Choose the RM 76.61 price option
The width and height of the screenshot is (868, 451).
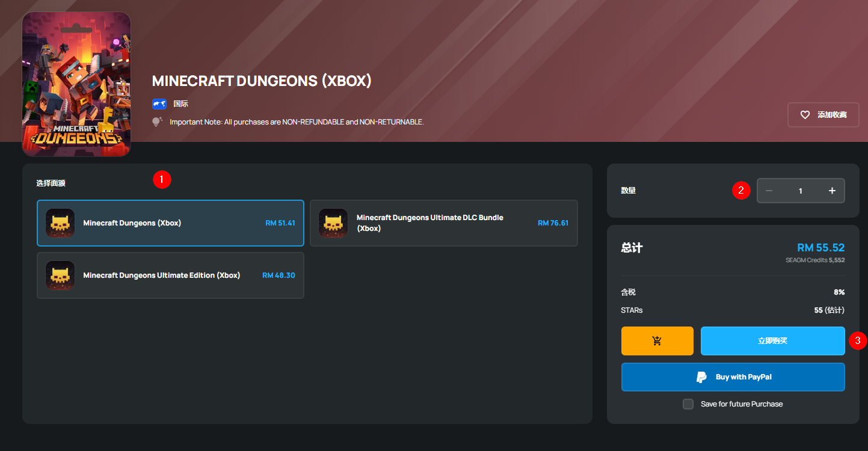[x=553, y=223]
